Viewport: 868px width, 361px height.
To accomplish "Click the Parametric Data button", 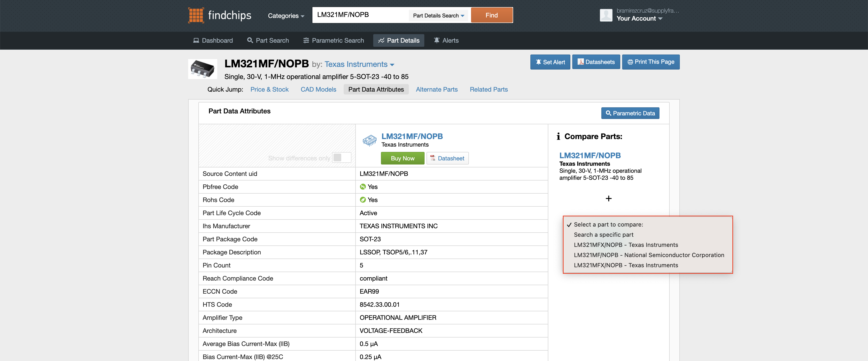I will [630, 113].
